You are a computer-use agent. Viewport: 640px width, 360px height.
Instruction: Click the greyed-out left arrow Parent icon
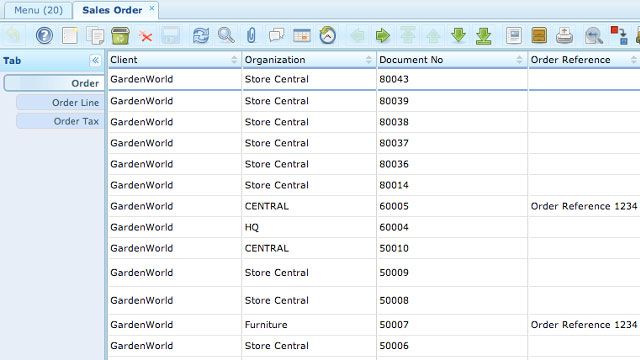(x=358, y=36)
